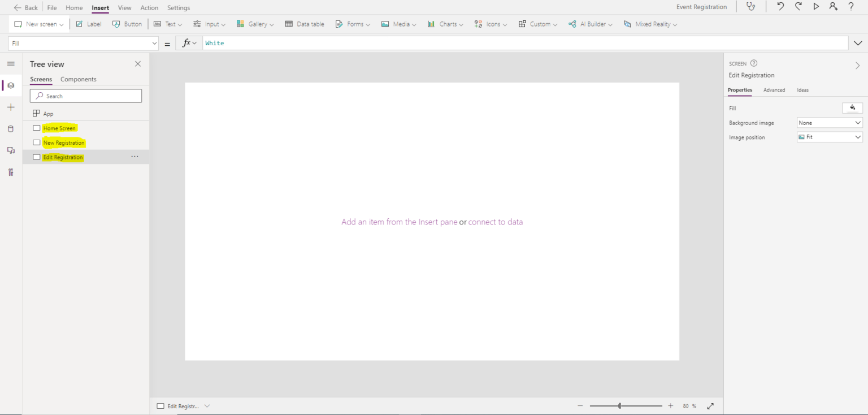Share the app via the person icon
This screenshot has height=415, width=868.
click(x=833, y=7)
